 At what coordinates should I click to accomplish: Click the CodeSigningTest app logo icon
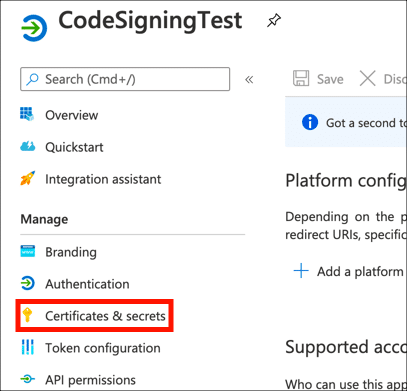pos(34,28)
